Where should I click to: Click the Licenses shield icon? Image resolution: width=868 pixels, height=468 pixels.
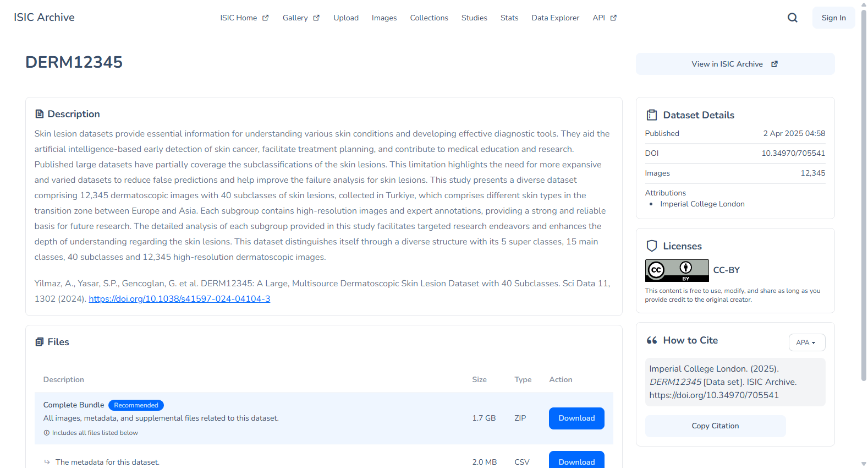[x=652, y=246]
